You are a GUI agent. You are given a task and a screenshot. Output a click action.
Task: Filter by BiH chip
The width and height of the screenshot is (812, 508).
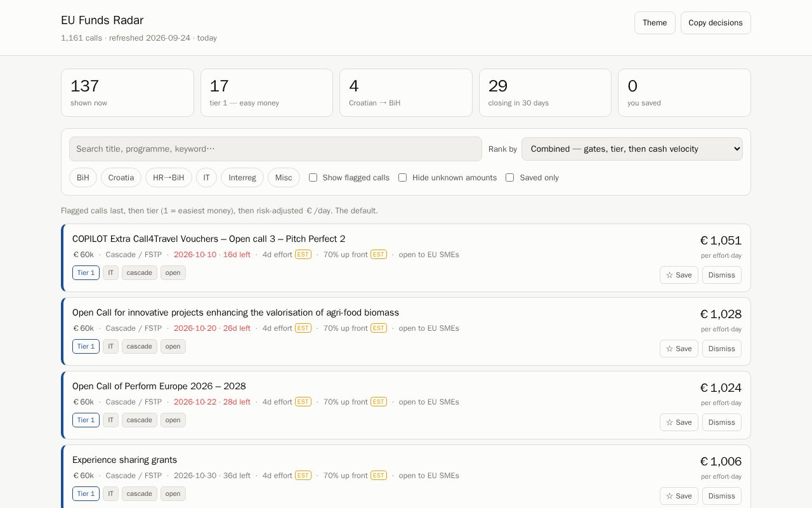pos(83,178)
